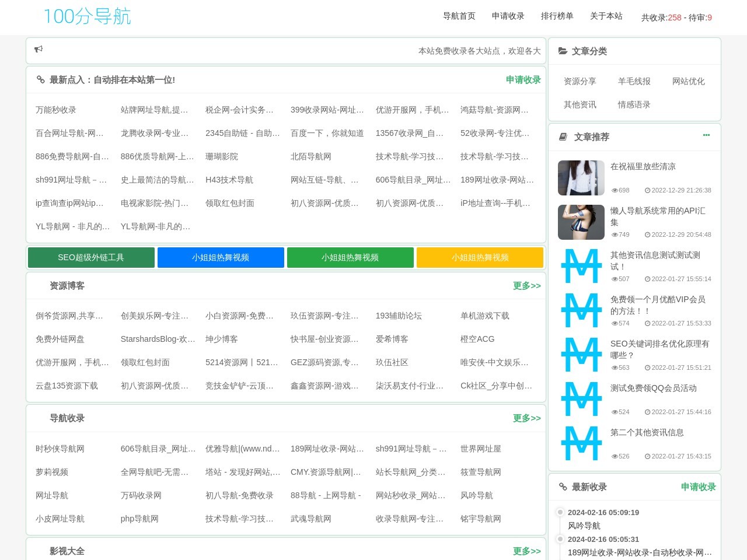Click the three-dot more icon in 文章推荐

click(x=706, y=135)
